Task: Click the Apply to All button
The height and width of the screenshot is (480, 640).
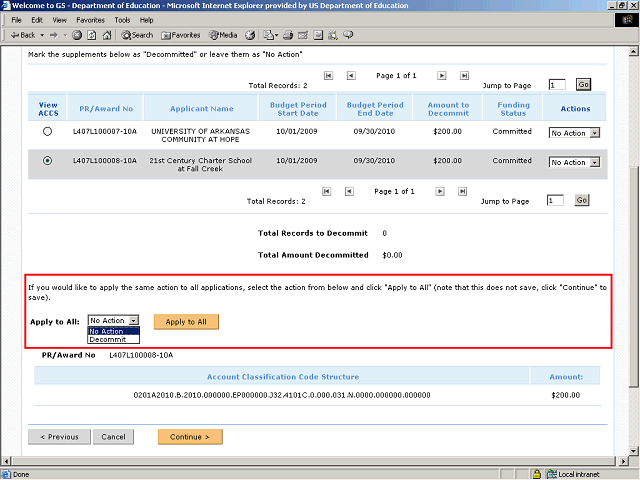Action: click(x=186, y=322)
